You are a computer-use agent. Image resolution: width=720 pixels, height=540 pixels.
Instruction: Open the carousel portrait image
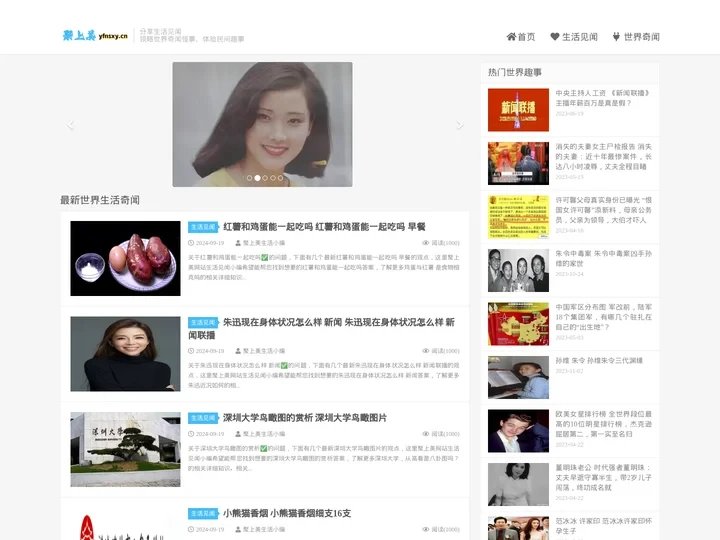coord(263,124)
